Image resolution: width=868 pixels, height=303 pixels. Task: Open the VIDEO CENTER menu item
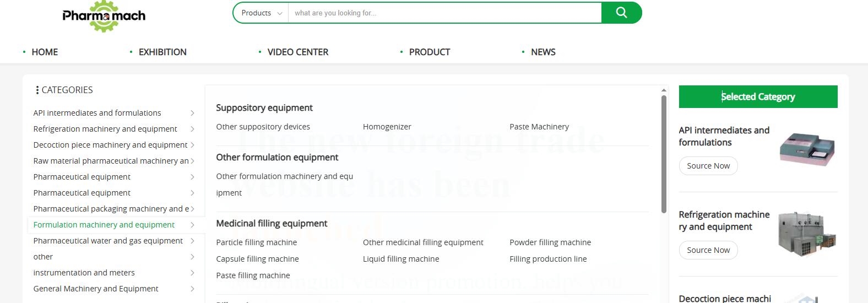[x=298, y=52]
